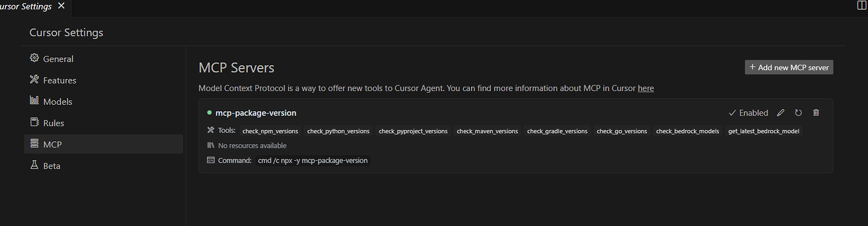The width and height of the screenshot is (868, 226).
Task: Click the cmd /c npx command text
Action: [x=313, y=160]
